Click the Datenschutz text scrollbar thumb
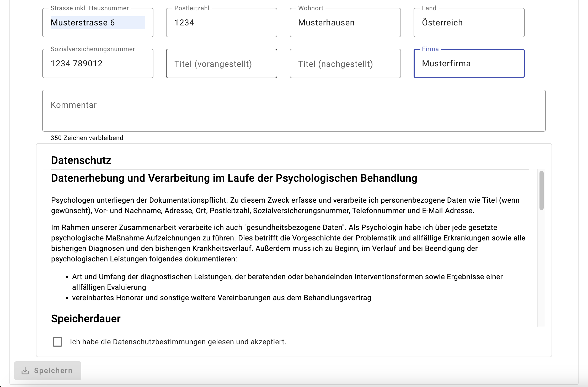 pyautogui.click(x=541, y=190)
